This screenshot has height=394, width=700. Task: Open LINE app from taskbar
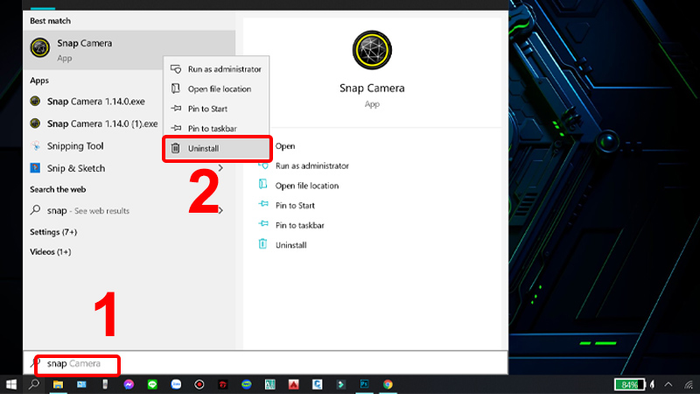click(152, 384)
